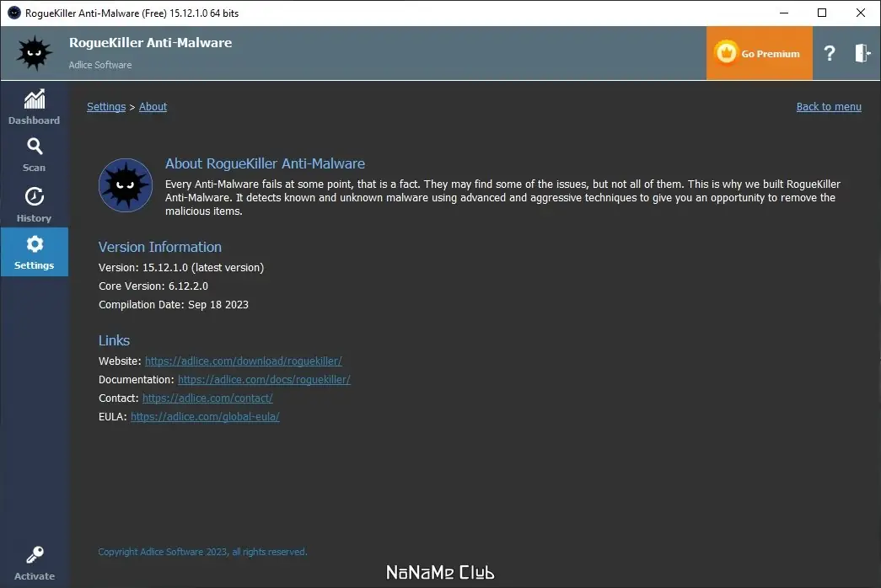
Task: Select the Settings gear in sidebar
Action: tap(35, 252)
